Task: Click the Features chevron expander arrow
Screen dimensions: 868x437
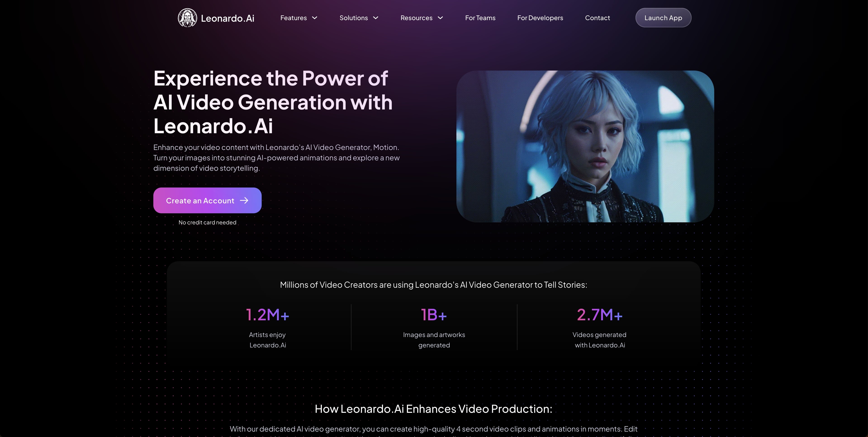Action: click(314, 17)
